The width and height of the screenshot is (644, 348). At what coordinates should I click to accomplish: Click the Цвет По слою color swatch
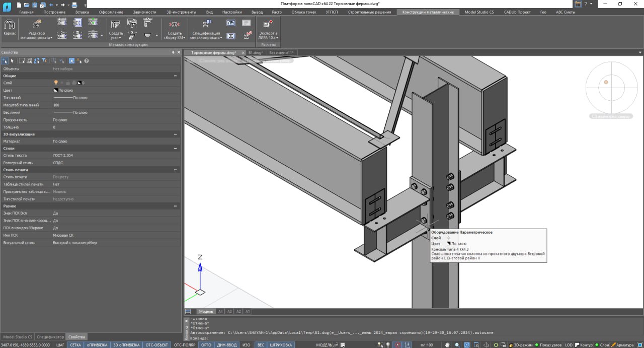coord(55,90)
